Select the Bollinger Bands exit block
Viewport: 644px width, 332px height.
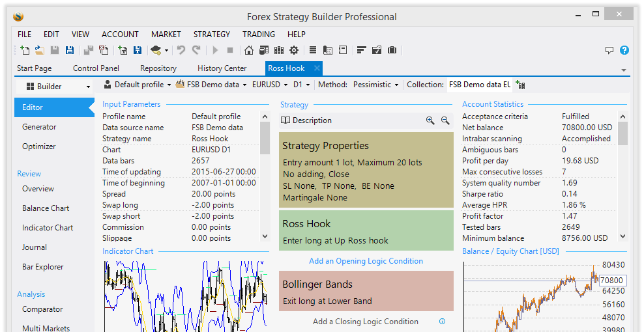click(x=366, y=291)
